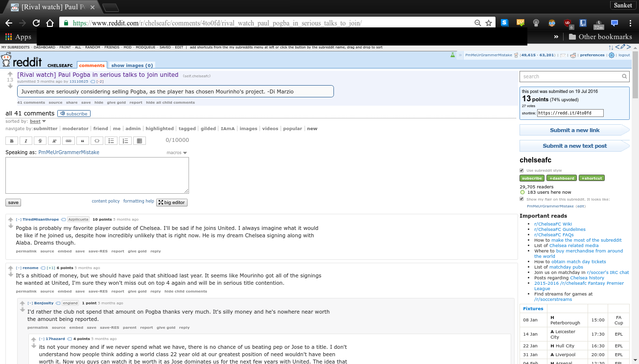The height and width of the screenshot is (364, 639).
Task: Click the search magnifier icon in the sidebar
Action: point(624,76)
